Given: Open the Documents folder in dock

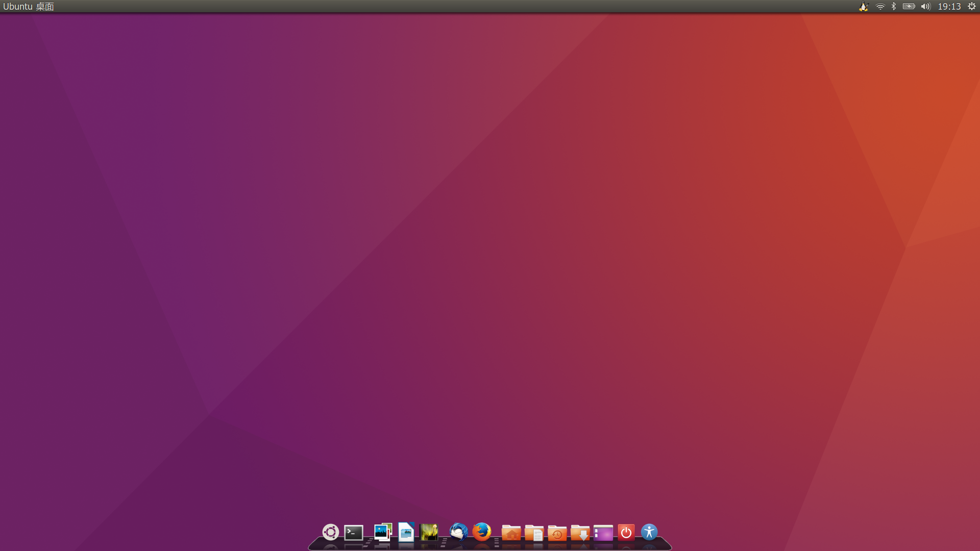Looking at the screenshot, I should point(534,533).
